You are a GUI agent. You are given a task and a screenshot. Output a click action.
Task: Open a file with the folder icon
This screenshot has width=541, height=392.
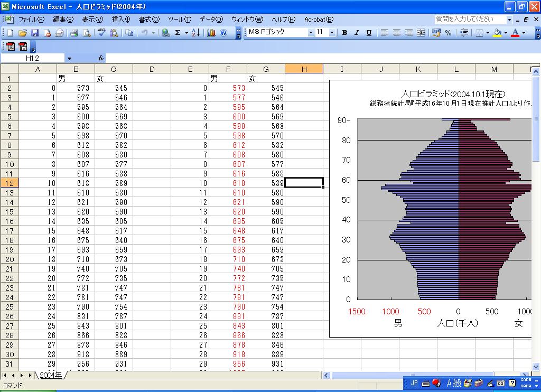[22, 33]
